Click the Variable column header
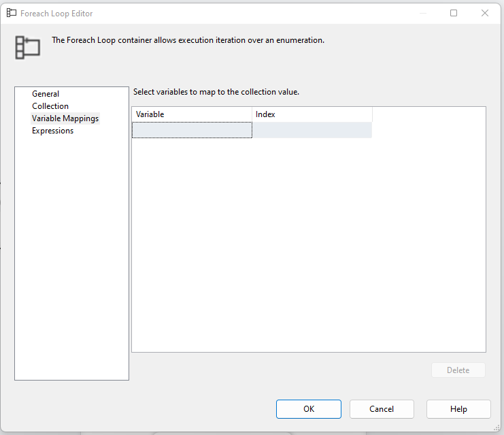 click(x=191, y=114)
